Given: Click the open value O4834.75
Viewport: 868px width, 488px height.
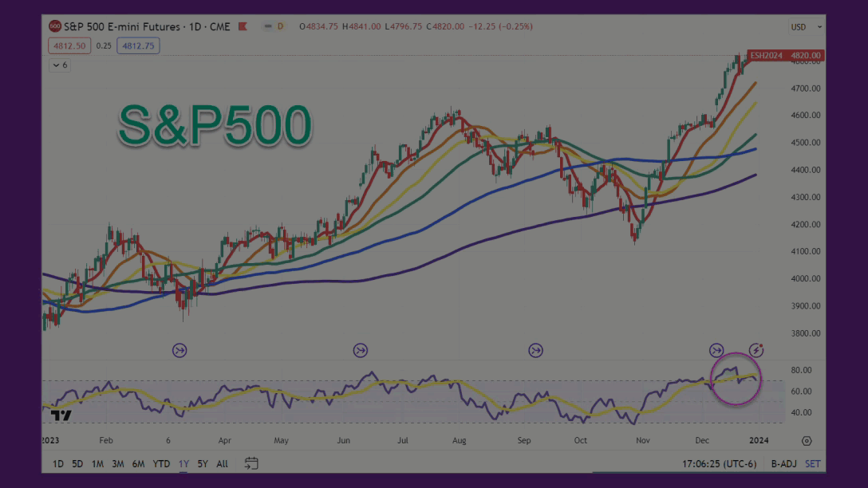Looking at the screenshot, I should pyautogui.click(x=318, y=26).
